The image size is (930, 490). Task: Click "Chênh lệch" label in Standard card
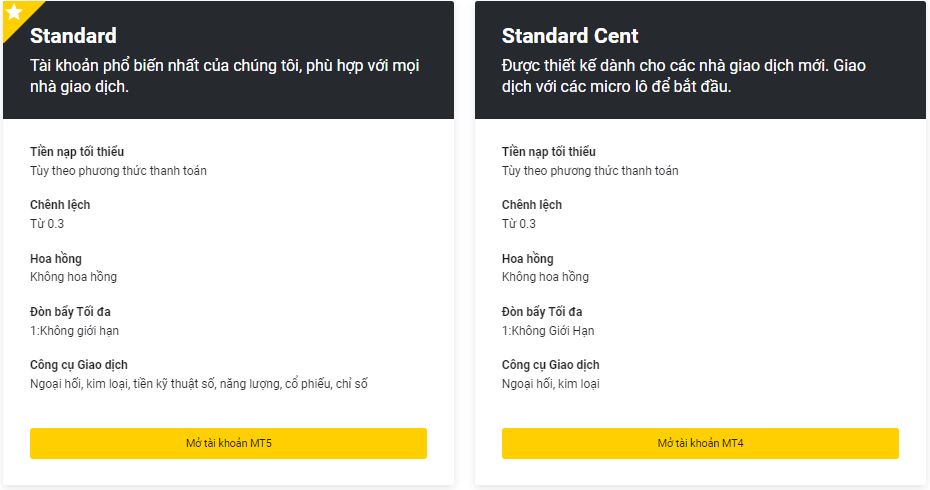pyautogui.click(x=60, y=205)
